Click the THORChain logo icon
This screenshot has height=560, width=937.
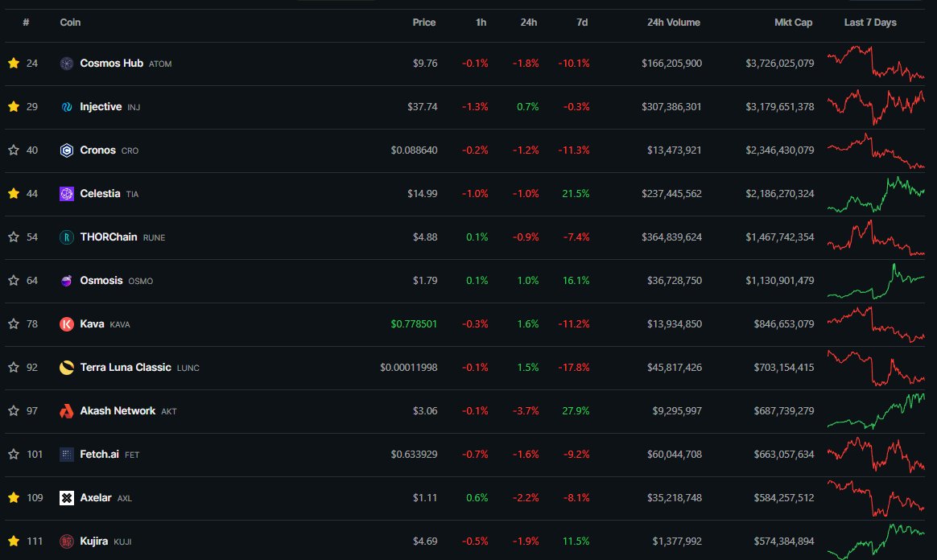coord(66,237)
